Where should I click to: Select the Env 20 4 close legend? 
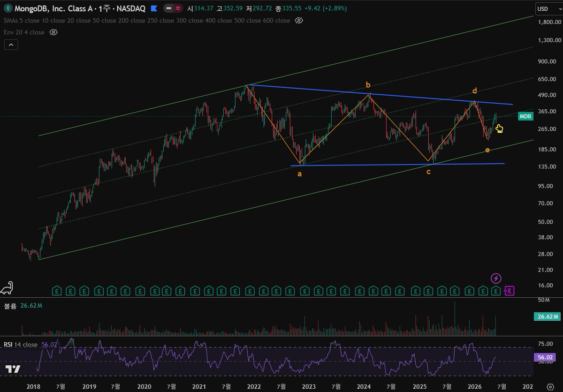pyautogui.click(x=24, y=32)
